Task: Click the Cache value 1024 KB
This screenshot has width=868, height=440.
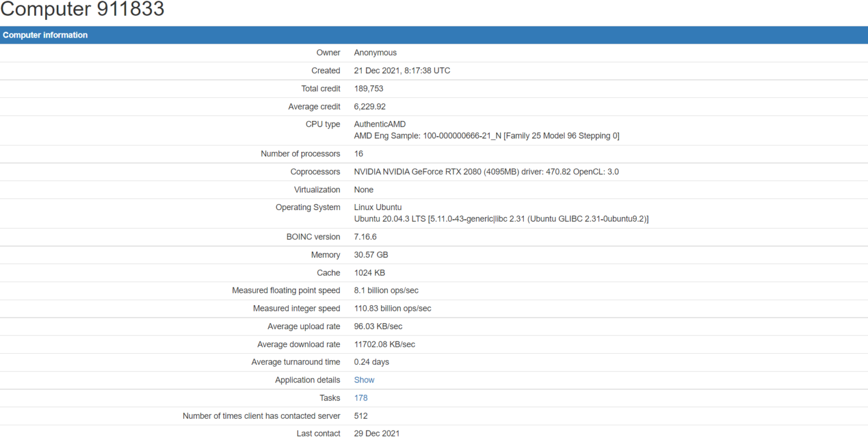Action: (369, 273)
